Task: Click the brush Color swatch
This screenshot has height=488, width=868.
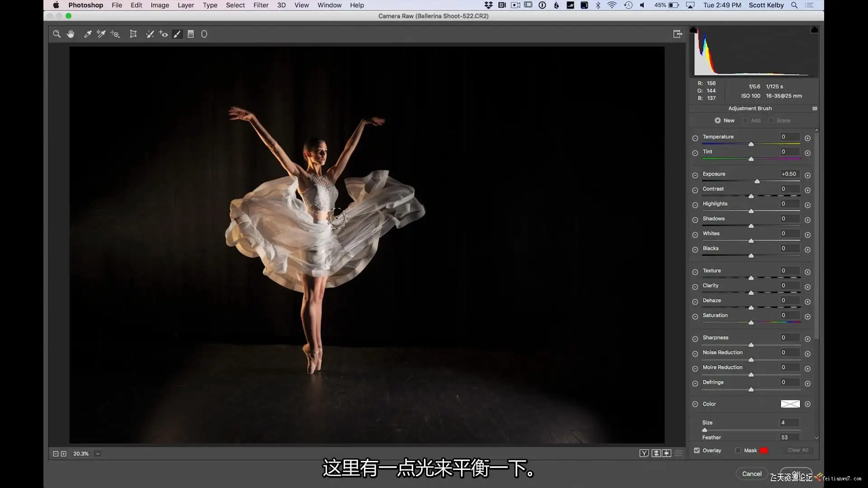Action: click(x=790, y=404)
